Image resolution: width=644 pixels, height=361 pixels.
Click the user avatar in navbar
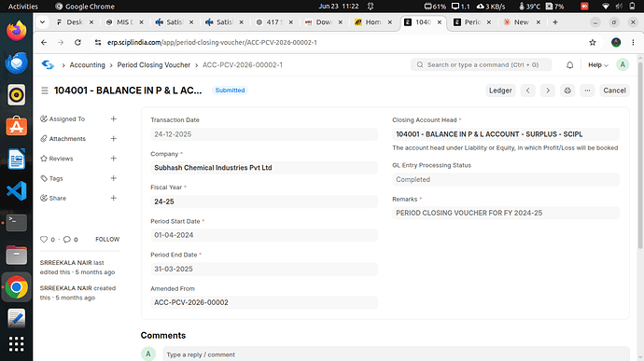623,65
